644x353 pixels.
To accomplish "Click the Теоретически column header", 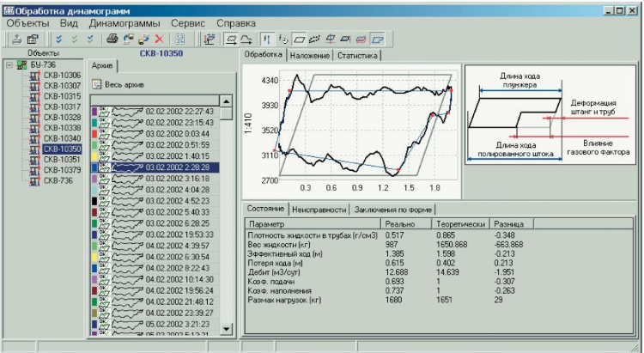I will tap(461, 224).
